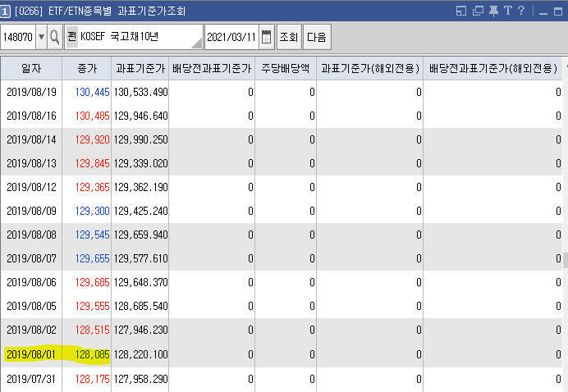Click the 주당배당액 column header

coord(286,68)
